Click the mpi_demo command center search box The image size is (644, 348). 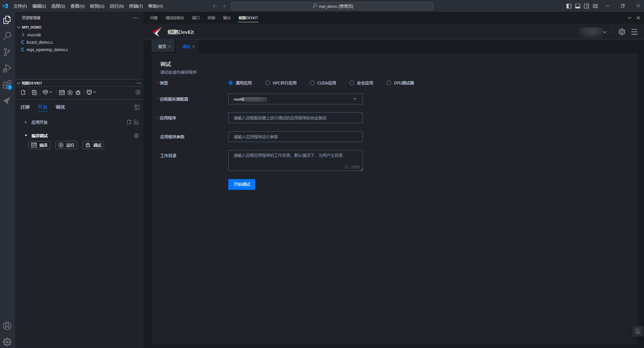point(332,6)
